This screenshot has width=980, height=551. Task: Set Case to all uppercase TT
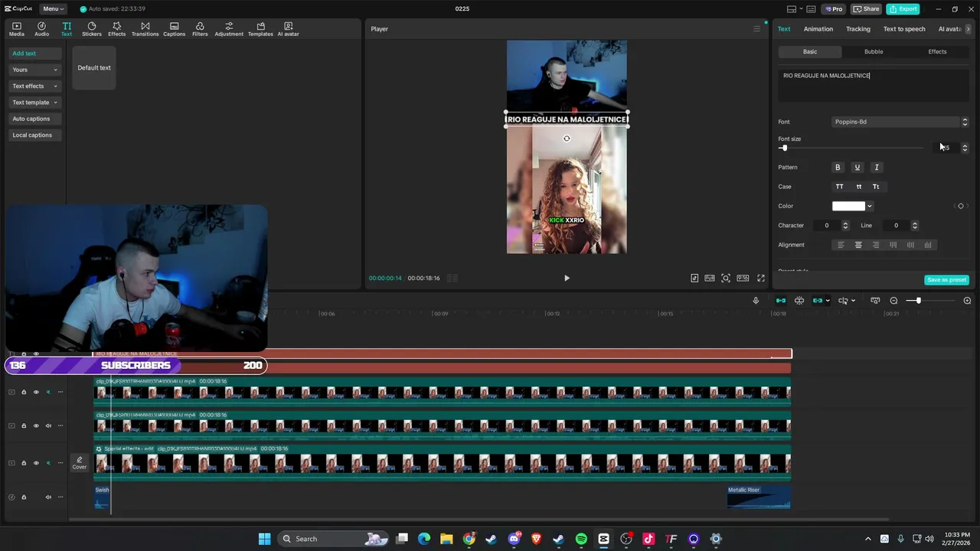[839, 187]
